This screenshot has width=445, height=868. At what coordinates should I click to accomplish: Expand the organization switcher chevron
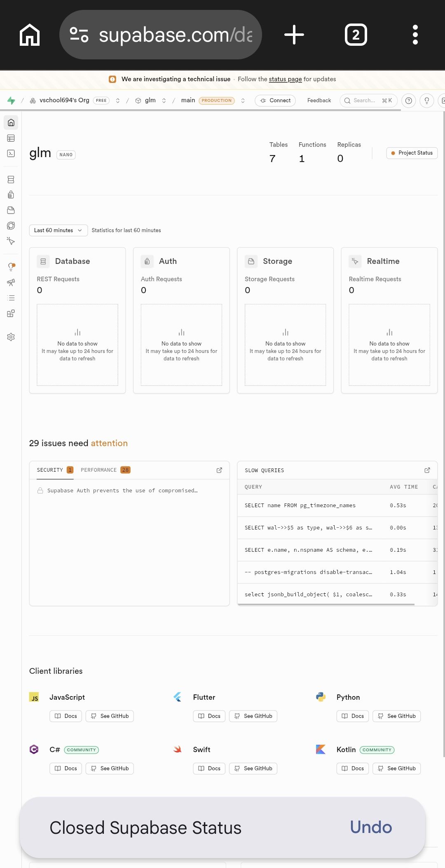[118, 100]
